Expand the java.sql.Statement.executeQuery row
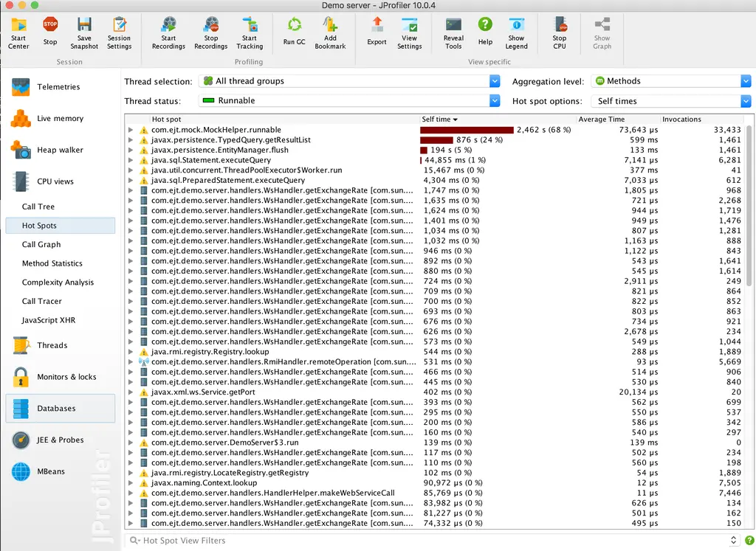The width and height of the screenshot is (756, 551). (131, 160)
